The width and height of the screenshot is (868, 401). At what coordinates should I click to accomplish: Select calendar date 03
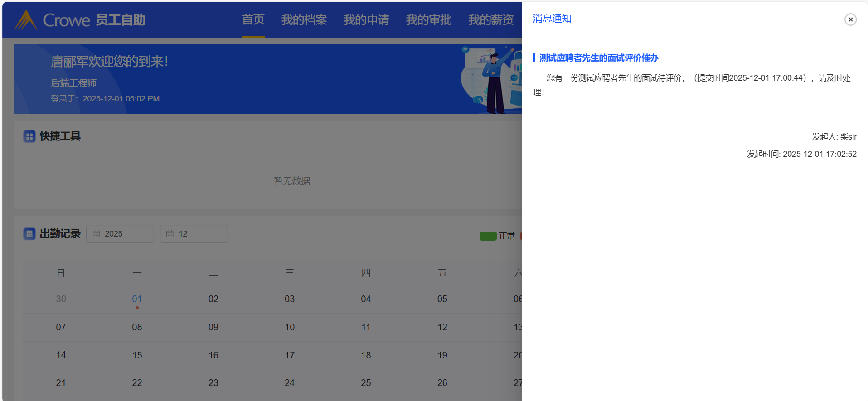(290, 299)
